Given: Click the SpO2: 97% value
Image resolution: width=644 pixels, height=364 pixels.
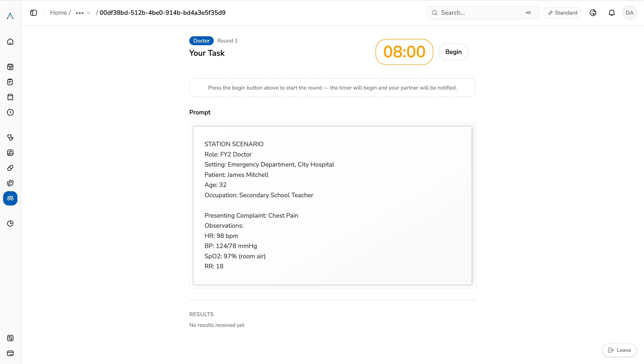Looking at the screenshot, I should [x=235, y=256].
